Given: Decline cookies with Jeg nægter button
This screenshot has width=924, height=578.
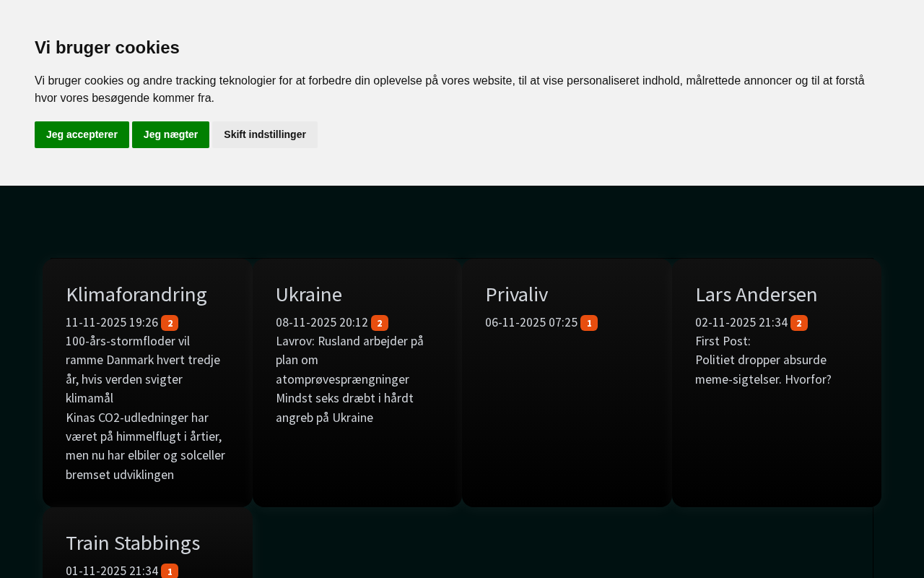Looking at the screenshot, I should (x=170, y=134).
